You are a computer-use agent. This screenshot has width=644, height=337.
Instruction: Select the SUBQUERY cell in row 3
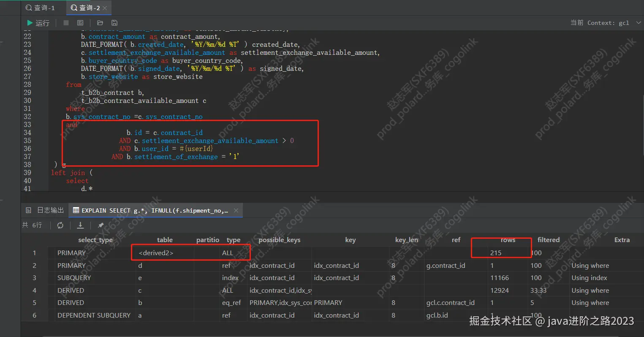95,278
